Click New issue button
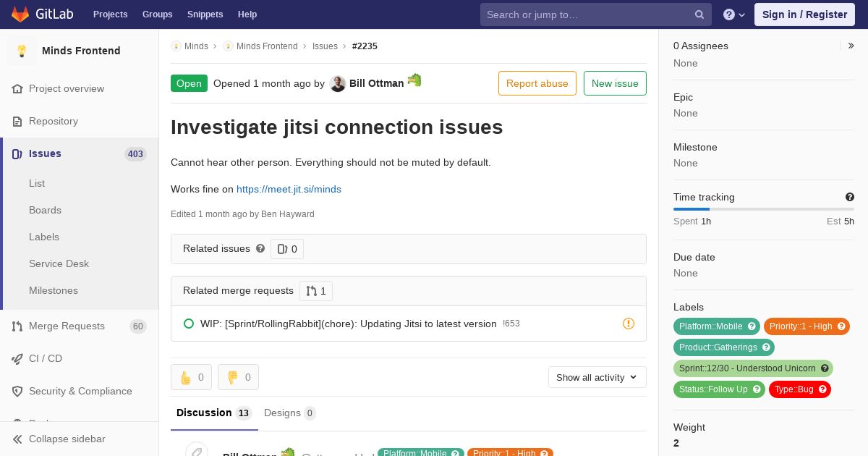 point(615,83)
